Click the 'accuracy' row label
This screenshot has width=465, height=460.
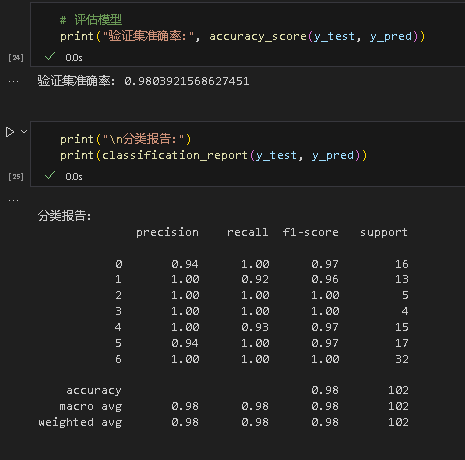tap(94, 391)
